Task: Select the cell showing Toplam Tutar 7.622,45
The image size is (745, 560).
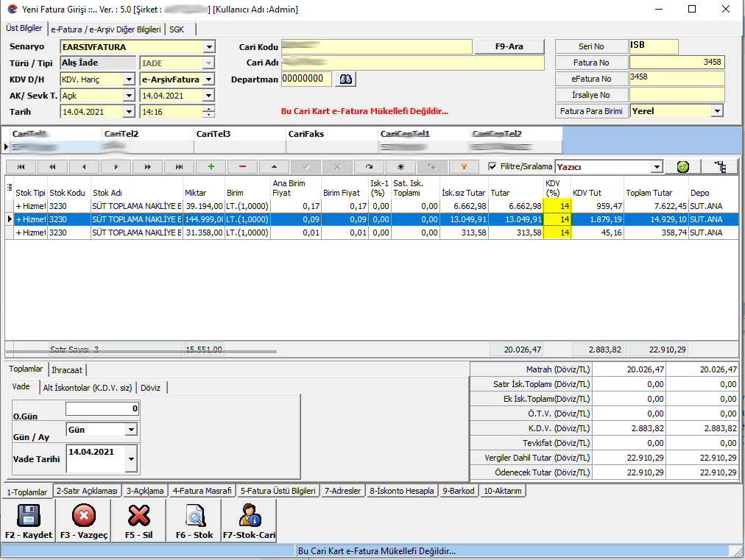Action: 656,206
